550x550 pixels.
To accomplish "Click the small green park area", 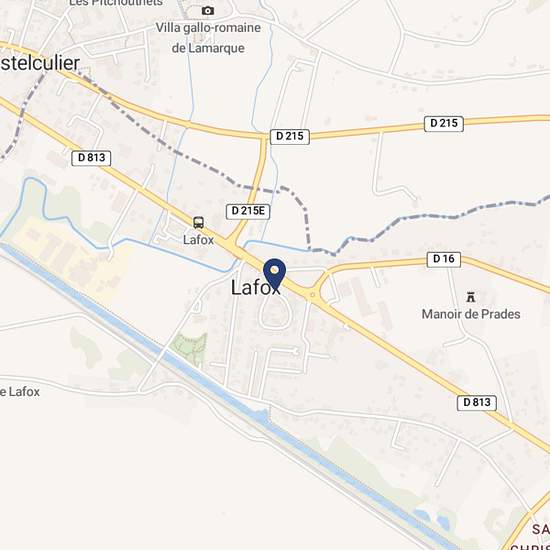I will pyautogui.click(x=190, y=346).
